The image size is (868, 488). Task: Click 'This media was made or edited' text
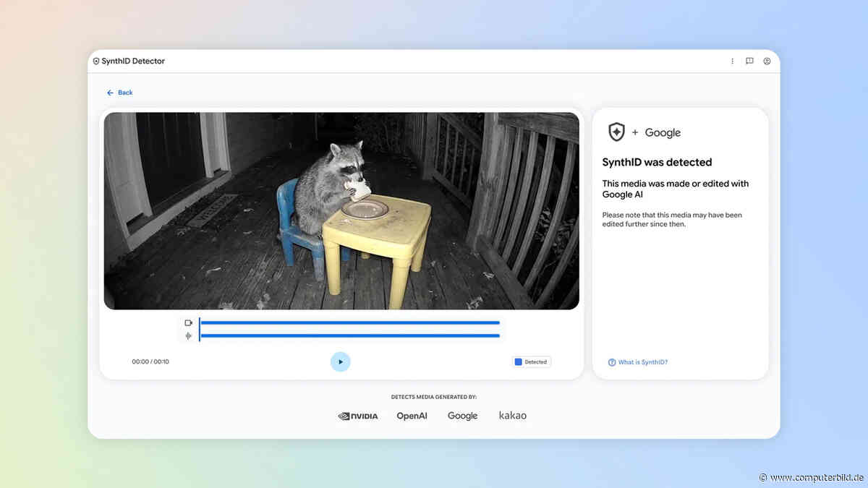tap(676, 189)
